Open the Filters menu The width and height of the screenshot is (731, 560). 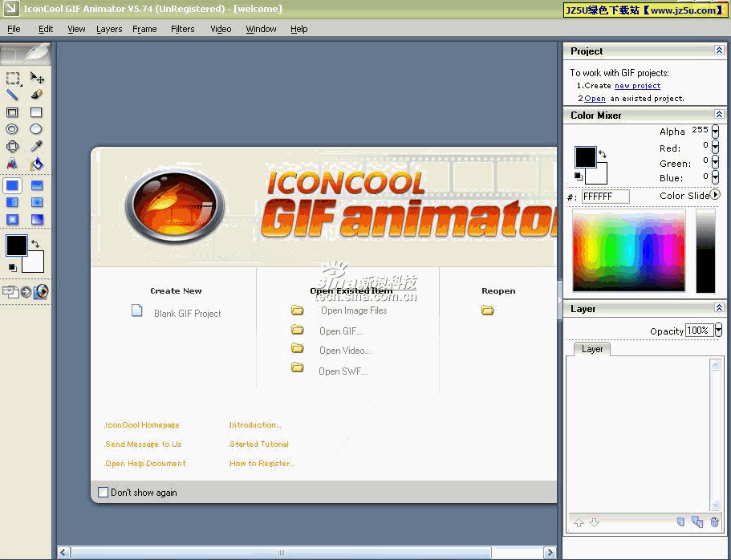click(183, 29)
